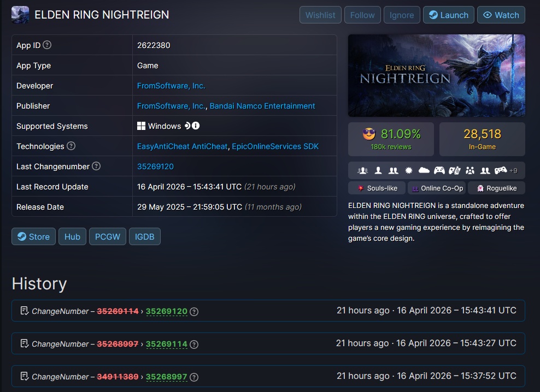Open the Bandai Namco Entertainment publisher link
This screenshot has width=540, height=392.
(x=262, y=106)
